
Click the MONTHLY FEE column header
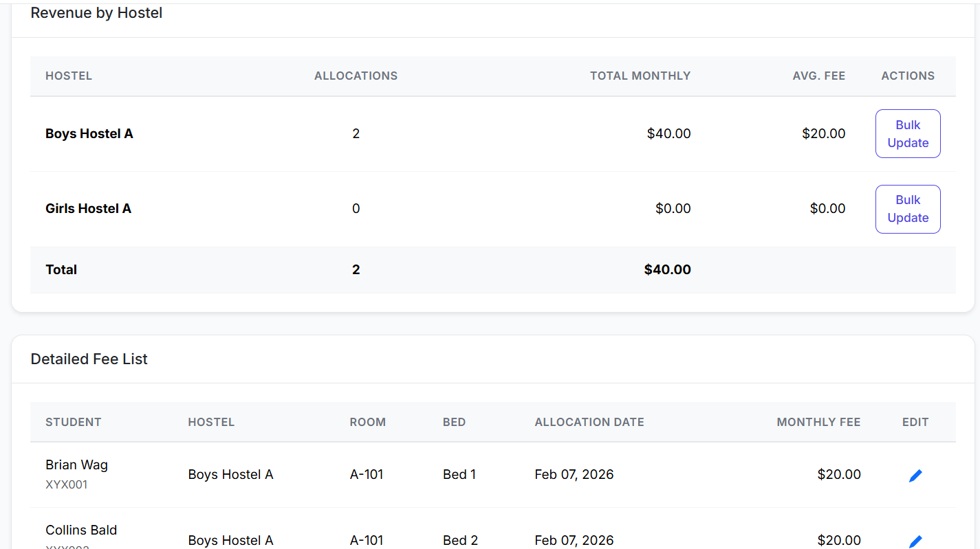pyautogui.click(x=818, y=423)
